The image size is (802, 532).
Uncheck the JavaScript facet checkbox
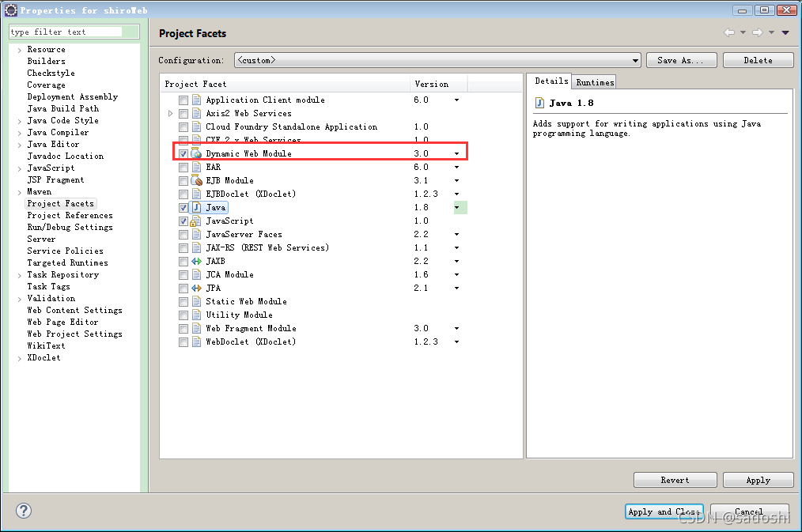(x=184, y=221)
